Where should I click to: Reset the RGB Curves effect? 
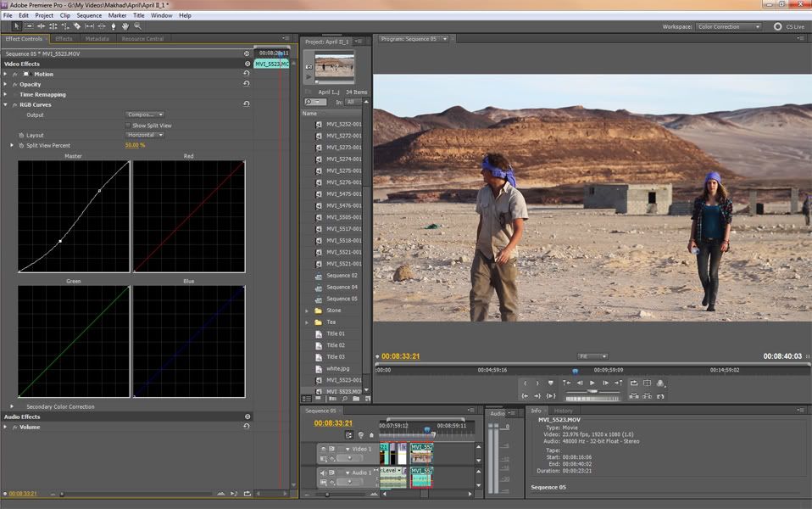click(247, 104)
